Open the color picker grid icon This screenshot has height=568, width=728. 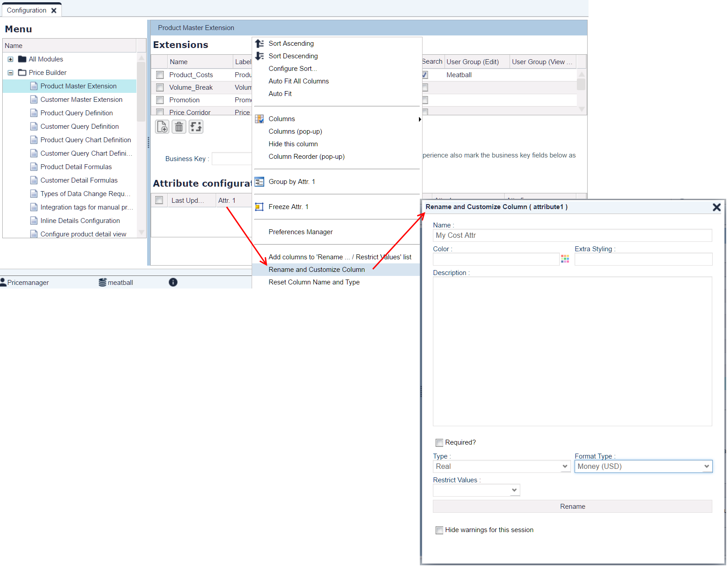(x=565, y=259)
